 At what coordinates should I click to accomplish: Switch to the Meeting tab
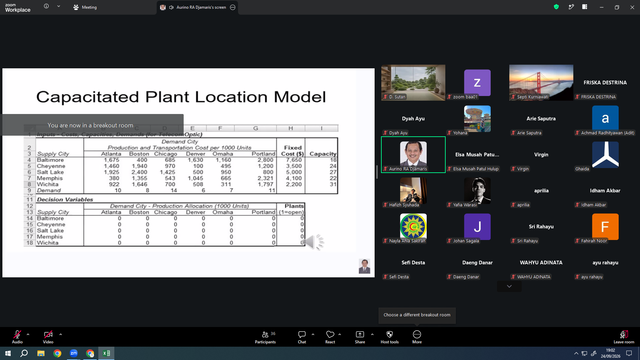coord(85,7)
